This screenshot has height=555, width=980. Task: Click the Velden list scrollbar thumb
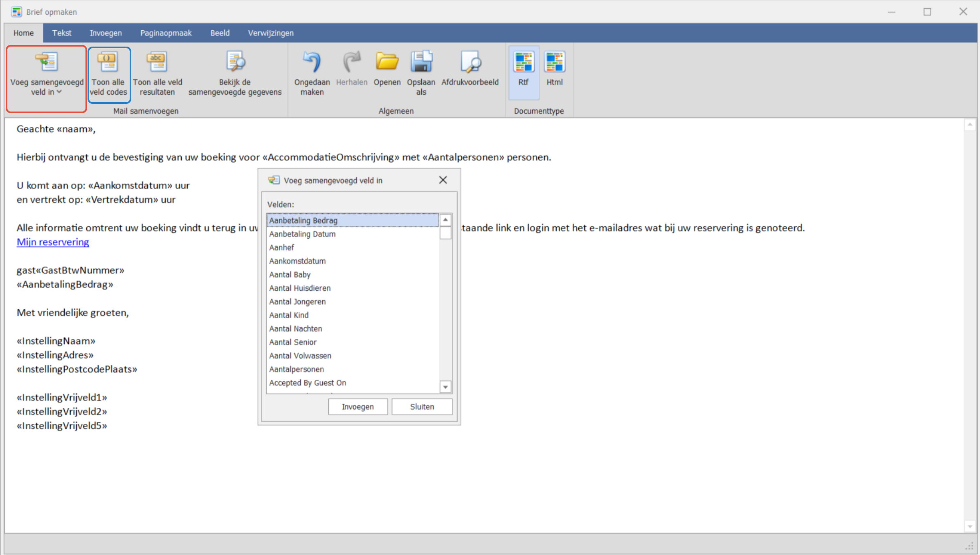(x=445, y=233)
